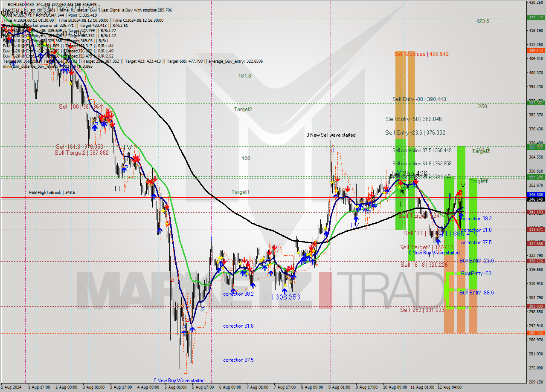Click the red 333.671 price axis tag

point(536,229)
